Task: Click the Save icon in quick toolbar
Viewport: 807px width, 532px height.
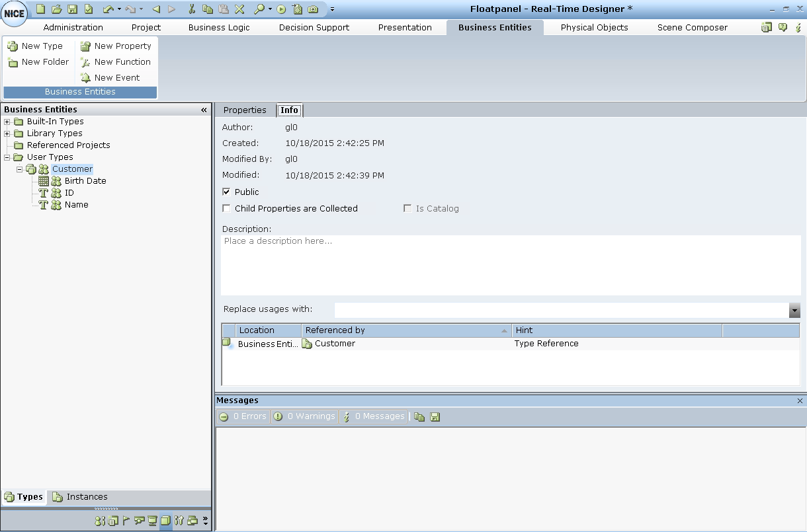Action: point(72,9)
